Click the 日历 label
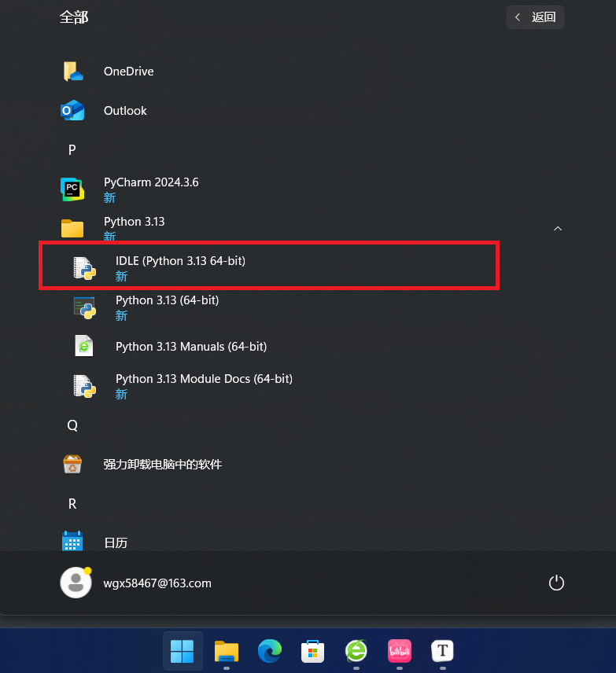 (116, 543)
